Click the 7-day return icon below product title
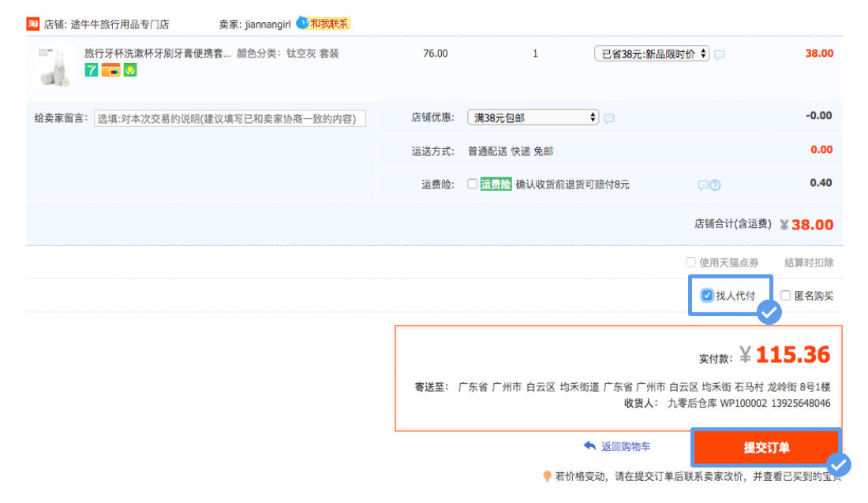The image size is (868, 503). (x=91, y=69)
